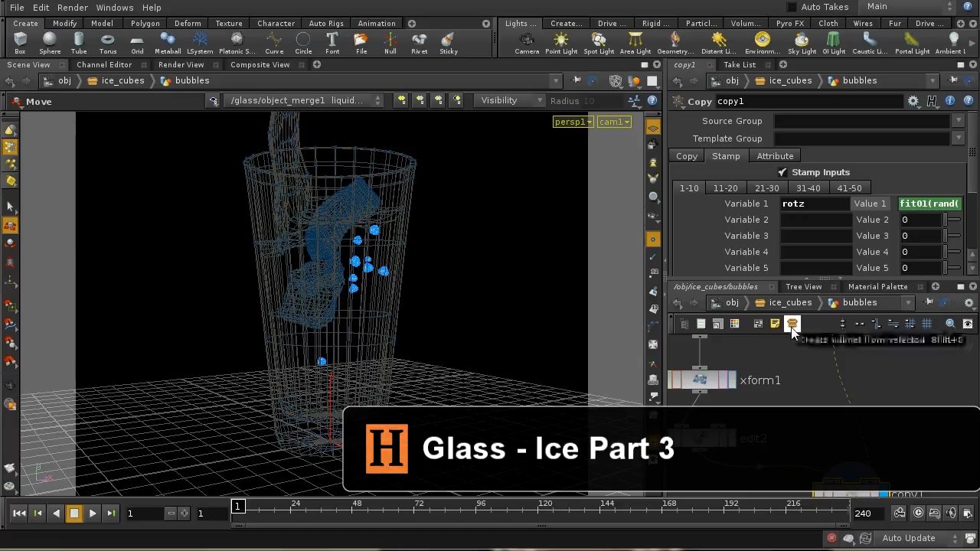Image resolution: width=980 pixels, height=551 pixels.
Task: Toggle the Stamp Inputs checkbox
Action: pyautogui.click(x=782, y=172)
